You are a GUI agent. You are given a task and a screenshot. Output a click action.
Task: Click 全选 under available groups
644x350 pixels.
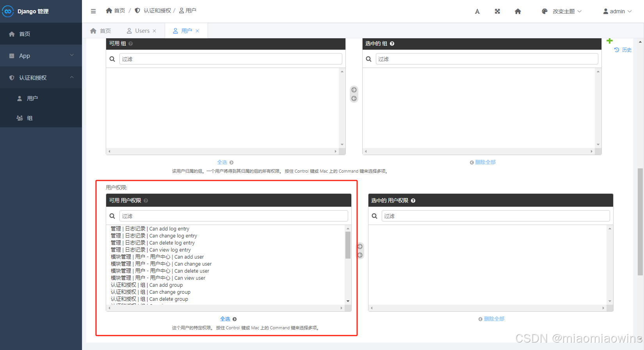225,162
